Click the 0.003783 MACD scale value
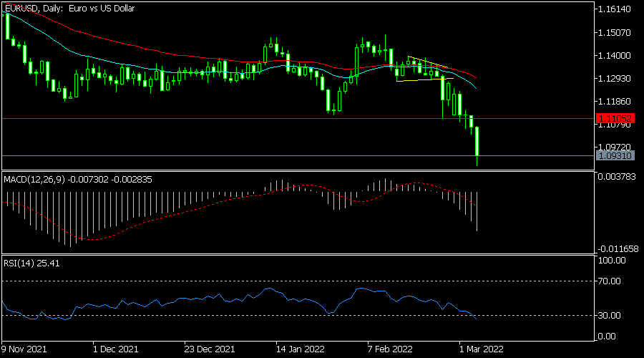The height and width of the screenshot is (358, 644). (x=617, y=177)
